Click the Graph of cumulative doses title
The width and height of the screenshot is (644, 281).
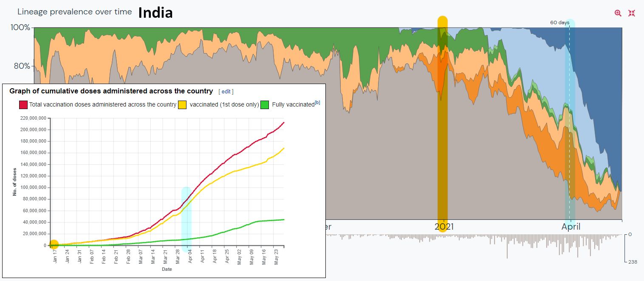click(x=111, y=91)
